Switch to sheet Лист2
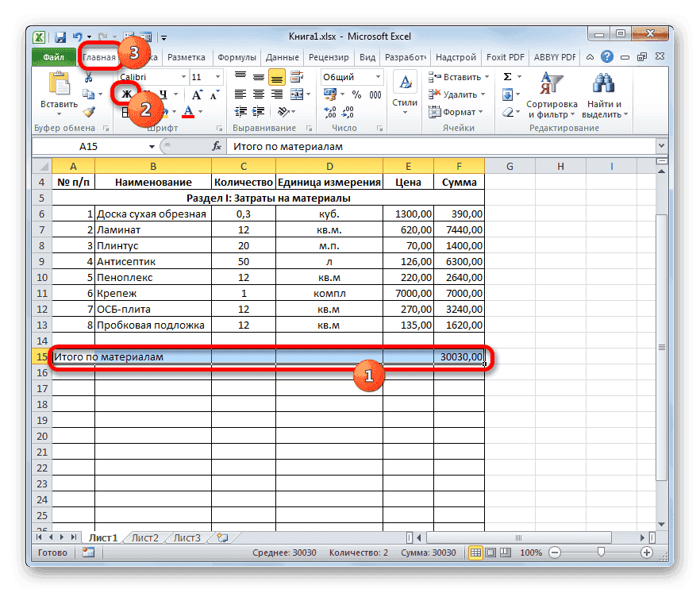 click(x=144, y=537)
